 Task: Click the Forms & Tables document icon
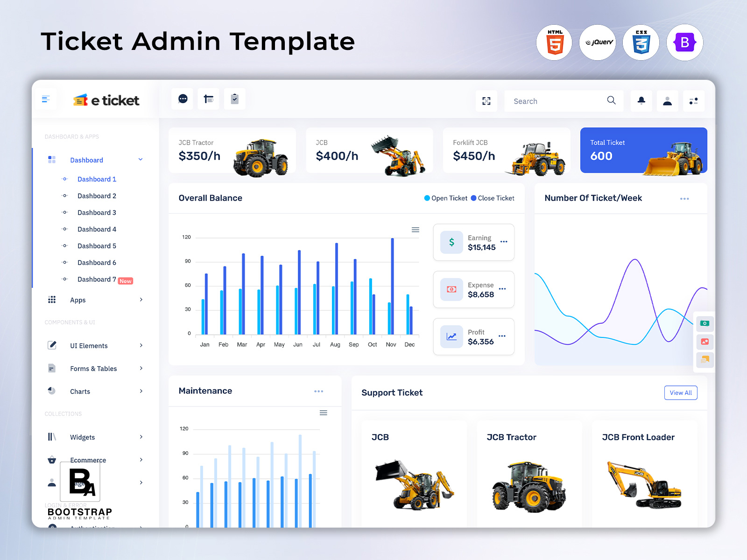click(x=52, y=368)
